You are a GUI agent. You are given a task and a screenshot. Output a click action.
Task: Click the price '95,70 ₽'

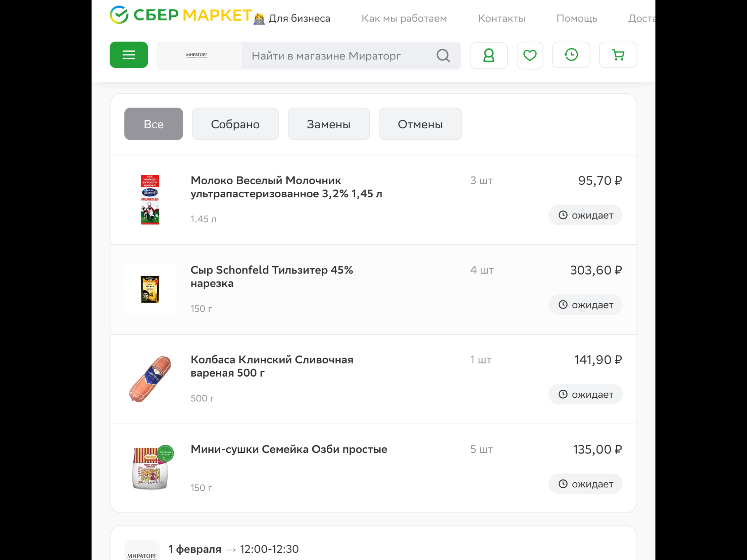coord(600,180)
